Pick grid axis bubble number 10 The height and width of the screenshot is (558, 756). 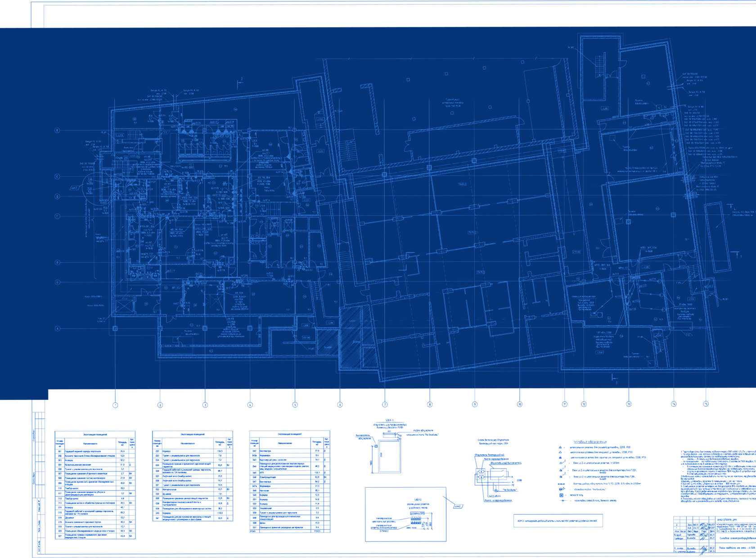[519, 404]
